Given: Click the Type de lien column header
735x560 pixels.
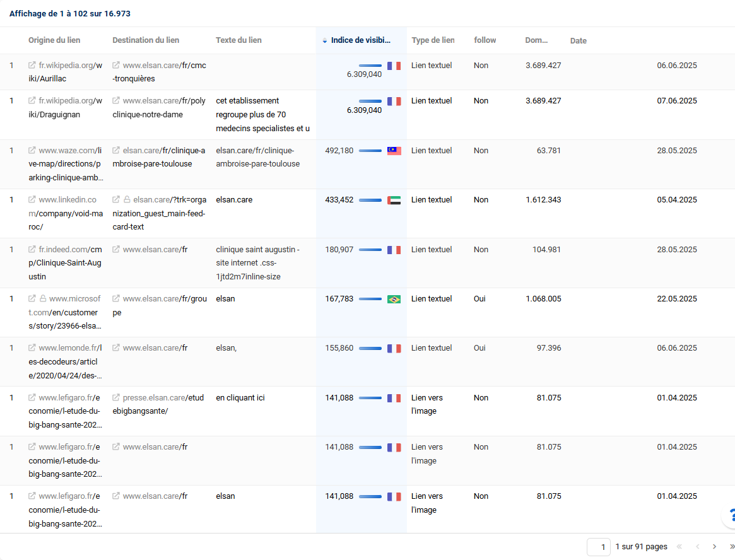Looking at the screenshot, I should (x=433, y=40).
